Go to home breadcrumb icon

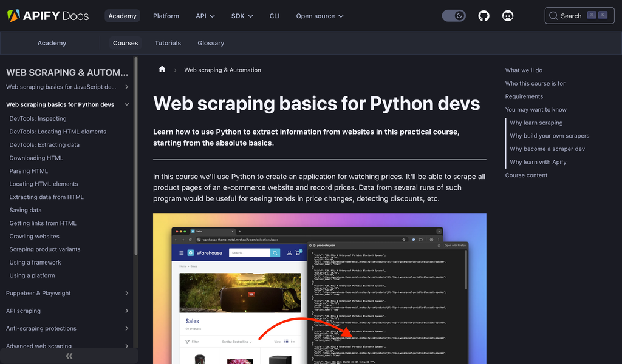[162, 69]
